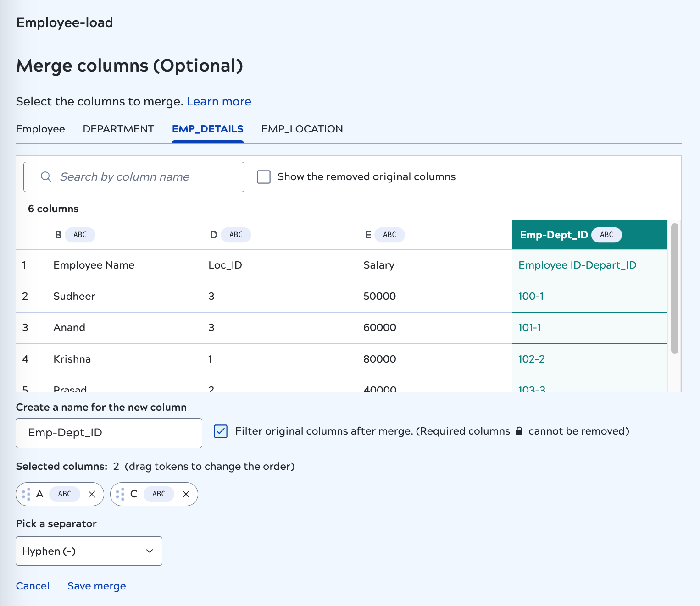Open the Learn more link
This screenshot has width=700, height=606.
click(219, 101)
